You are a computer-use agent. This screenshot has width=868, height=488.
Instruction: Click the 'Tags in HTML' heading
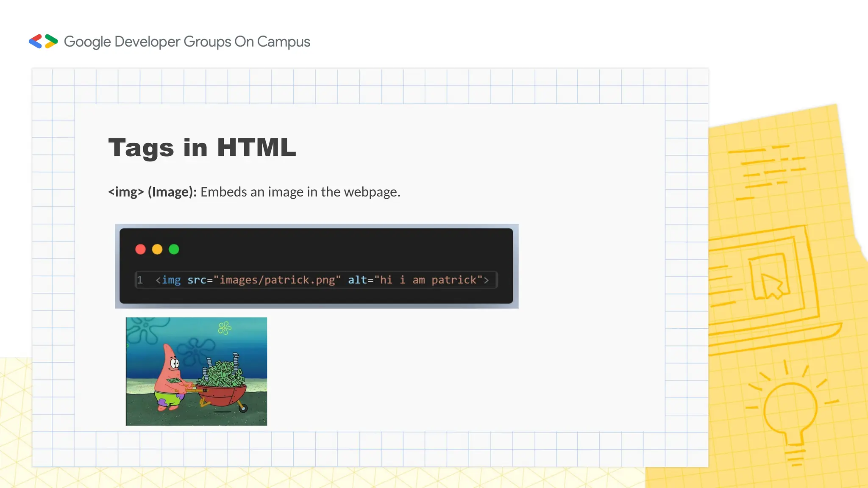coord(202,148)
